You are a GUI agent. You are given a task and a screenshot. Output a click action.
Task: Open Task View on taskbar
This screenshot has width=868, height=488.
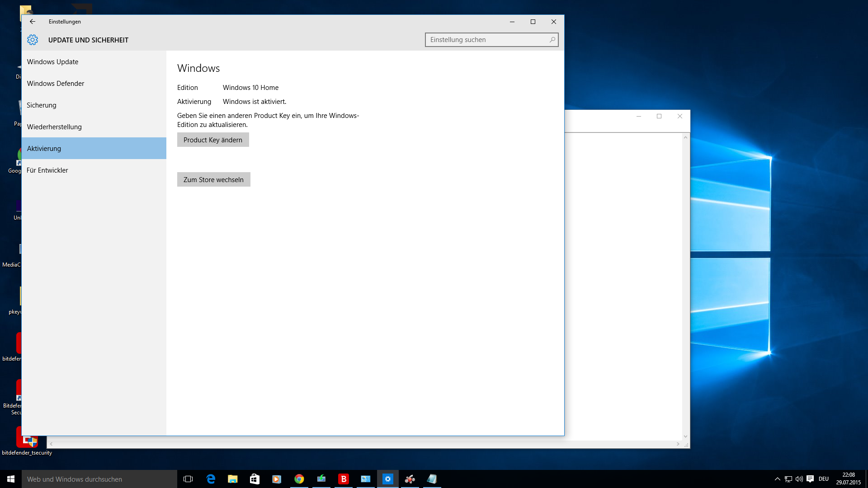coord(188,479)
